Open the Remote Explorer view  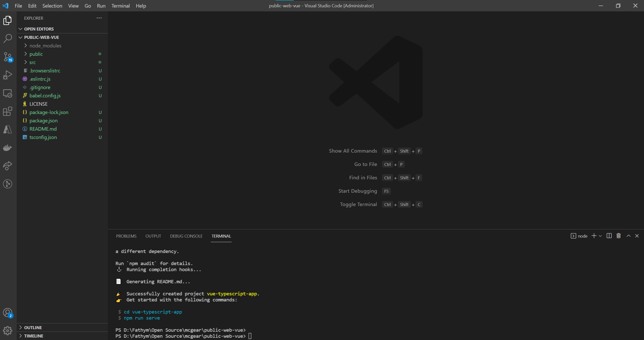click(8, 93)
